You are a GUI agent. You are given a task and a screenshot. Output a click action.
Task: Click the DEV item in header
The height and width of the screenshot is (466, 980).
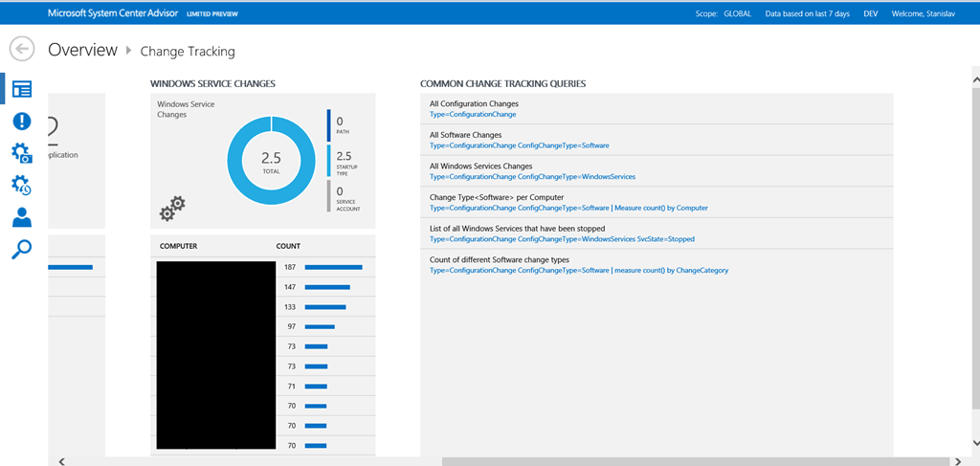pos(870,14)
